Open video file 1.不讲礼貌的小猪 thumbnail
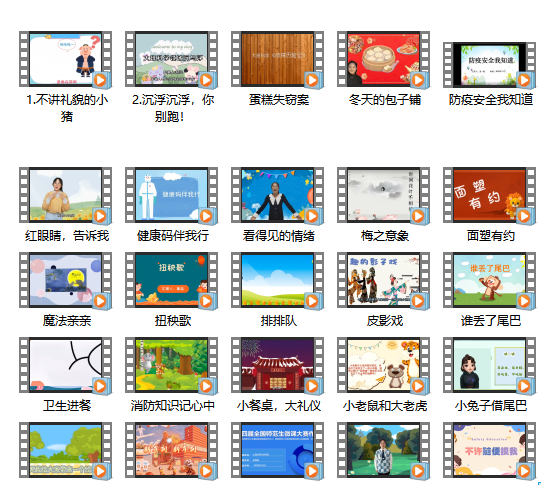The image size is (541, 485). pos(65,59)
